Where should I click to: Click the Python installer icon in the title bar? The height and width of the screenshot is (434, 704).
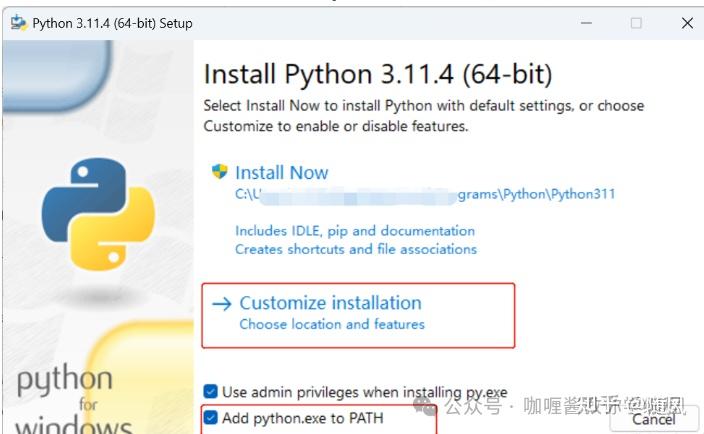pos(19,22)
